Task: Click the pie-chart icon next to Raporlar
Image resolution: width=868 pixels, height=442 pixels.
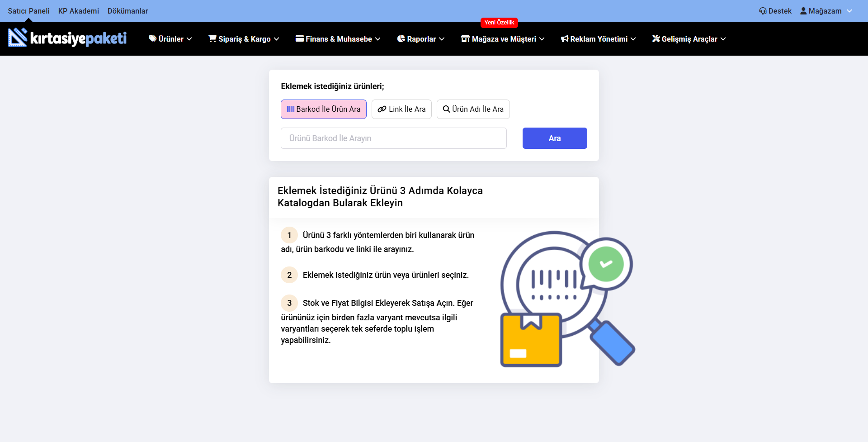Action: pyautogui.click(x=401, y=39)
